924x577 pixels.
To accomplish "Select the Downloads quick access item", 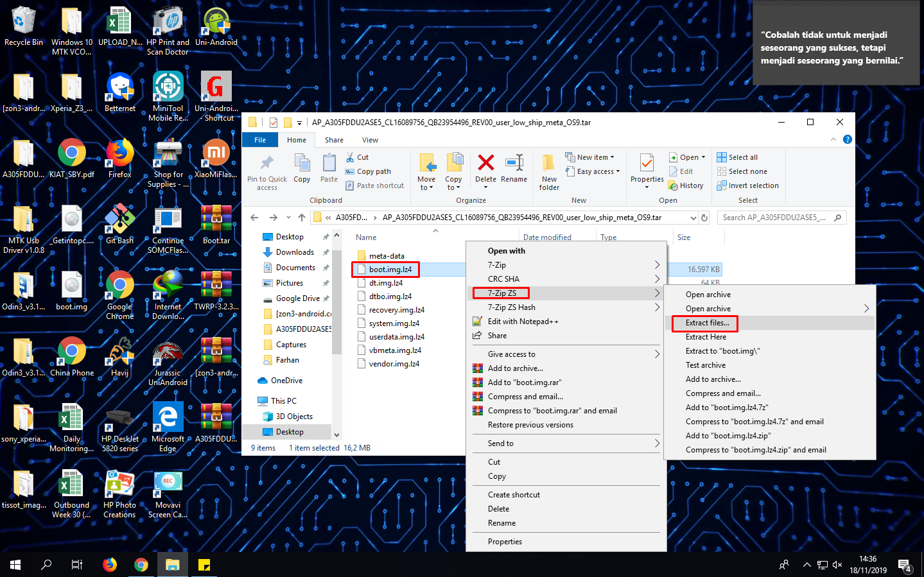I will (x=295, y=252).
